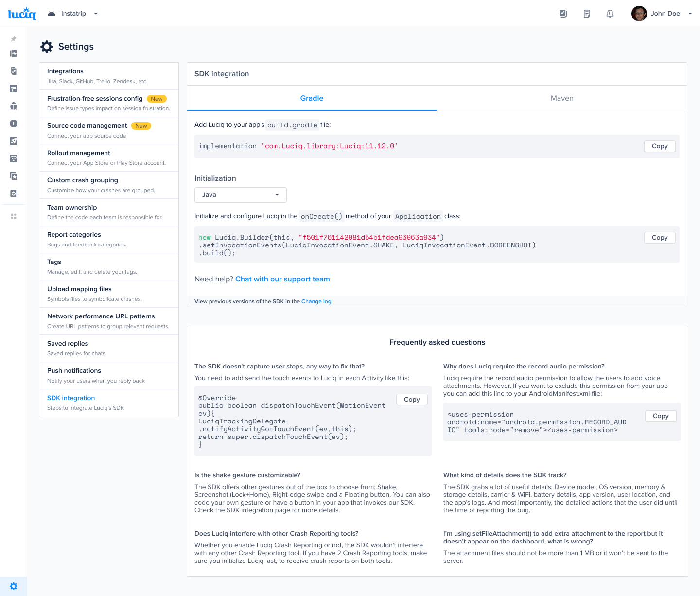The image size is (700, 596).
Task: Click the Luciq logo
Action: click(x=22, y=14)
